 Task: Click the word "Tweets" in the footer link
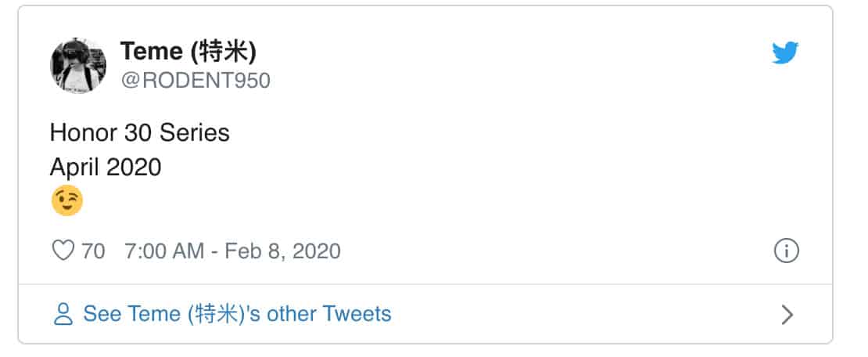[x=357, y=315]
